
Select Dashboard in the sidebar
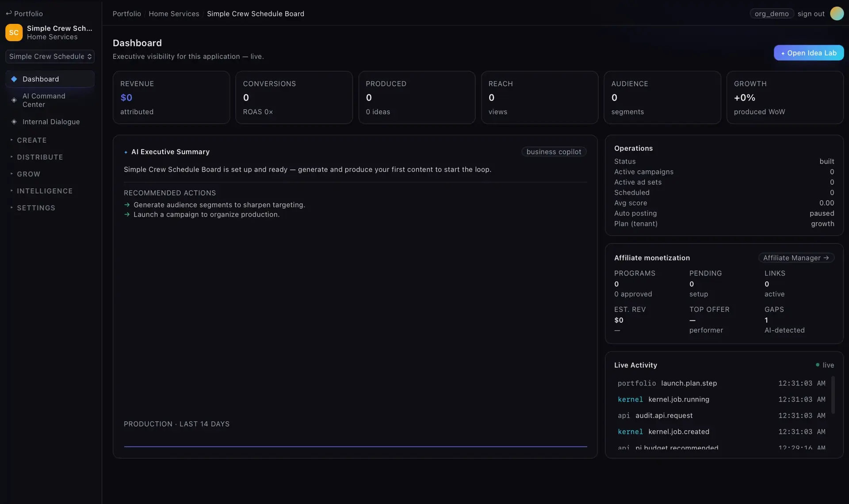click(x=50, y=79)
